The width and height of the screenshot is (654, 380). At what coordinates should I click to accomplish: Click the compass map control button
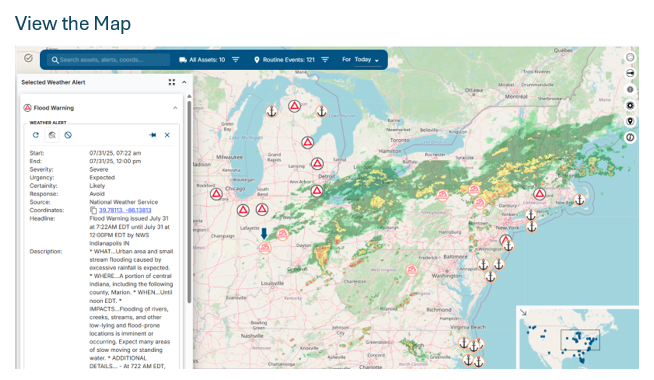630,137
